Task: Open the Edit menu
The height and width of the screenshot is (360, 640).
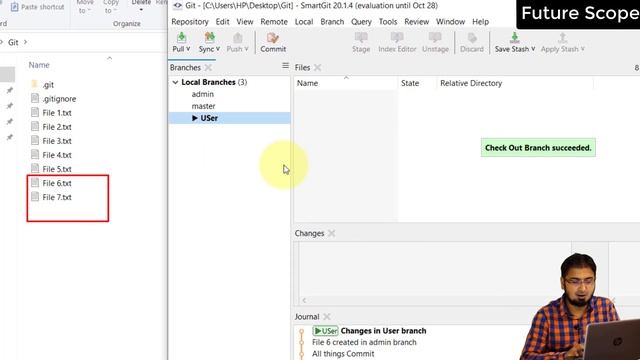Action: (222, 22)
